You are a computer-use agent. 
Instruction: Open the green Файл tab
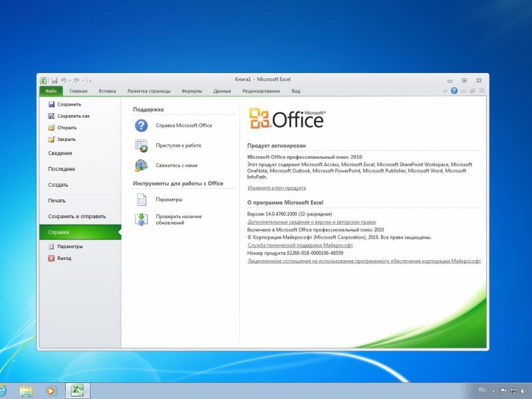(x=51, y=91)
